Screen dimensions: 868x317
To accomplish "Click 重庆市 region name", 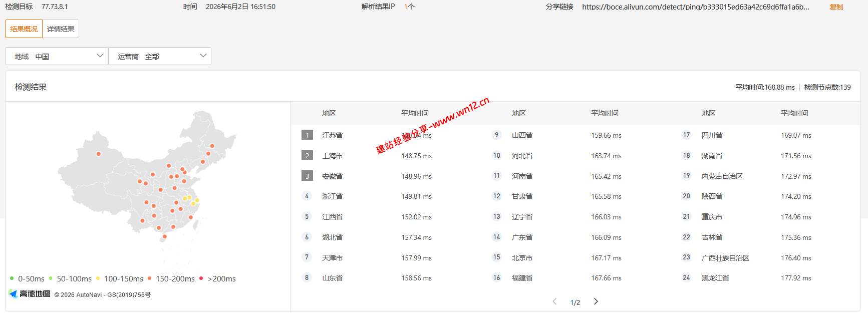I will click(x=712, y=217).
